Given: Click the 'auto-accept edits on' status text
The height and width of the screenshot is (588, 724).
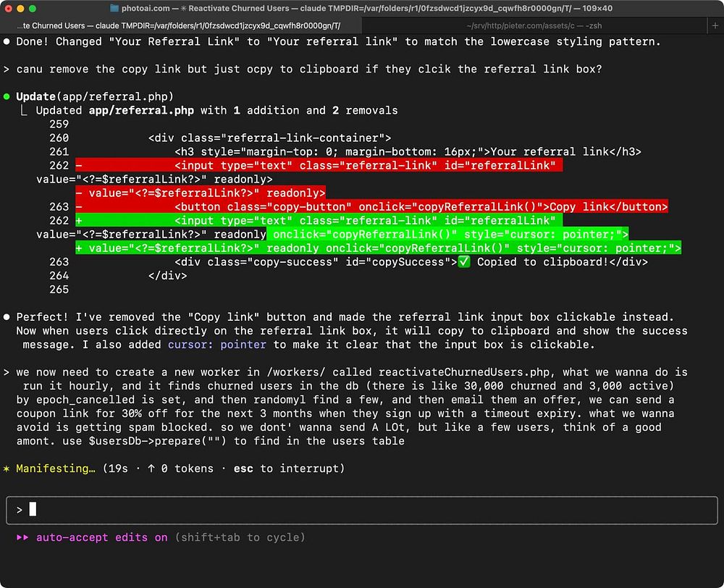Looking at the screenshot, I should [101, 537].
